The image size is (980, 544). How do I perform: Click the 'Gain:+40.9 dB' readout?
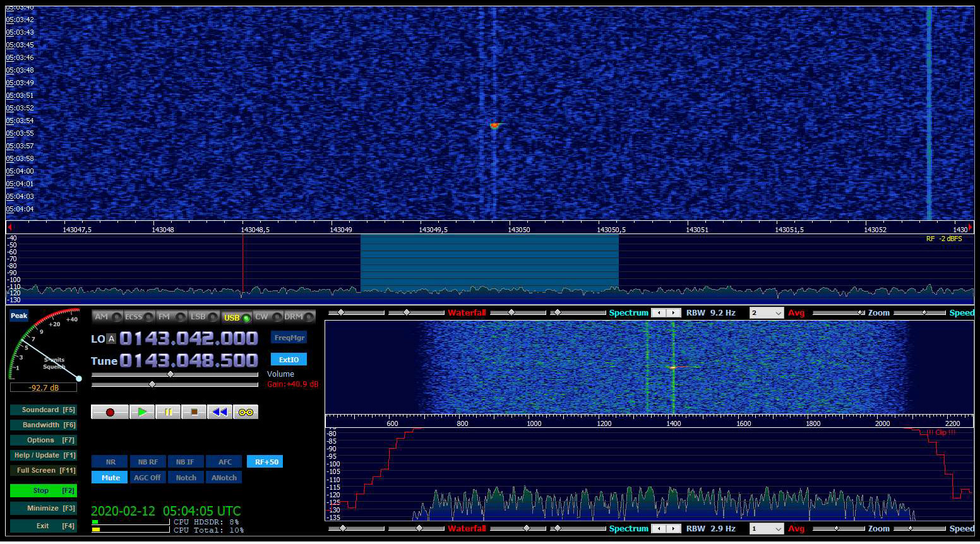tap(292, 384)
